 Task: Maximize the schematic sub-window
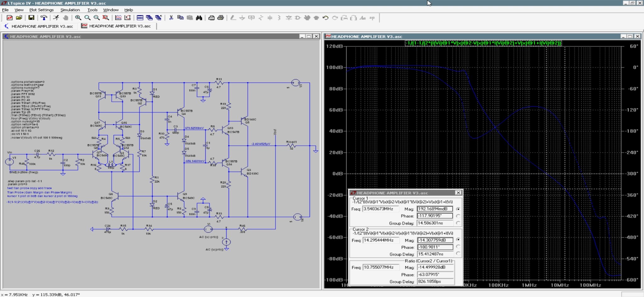point(309,36)
